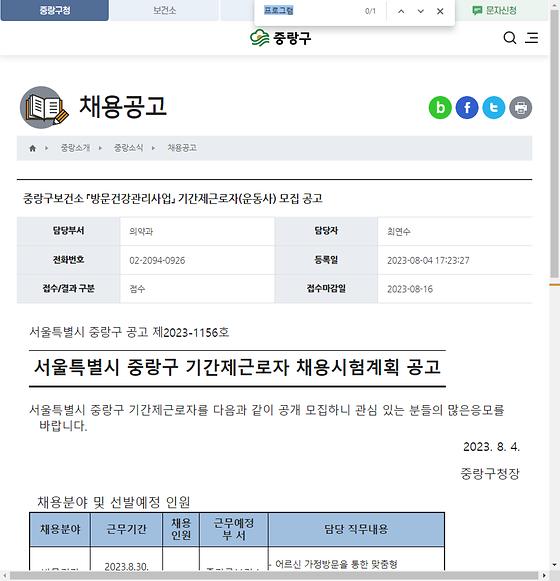Viewport: 560px width, 581px height.
Task: Click the 전화번호 label cell
Action: pos(69,260)
